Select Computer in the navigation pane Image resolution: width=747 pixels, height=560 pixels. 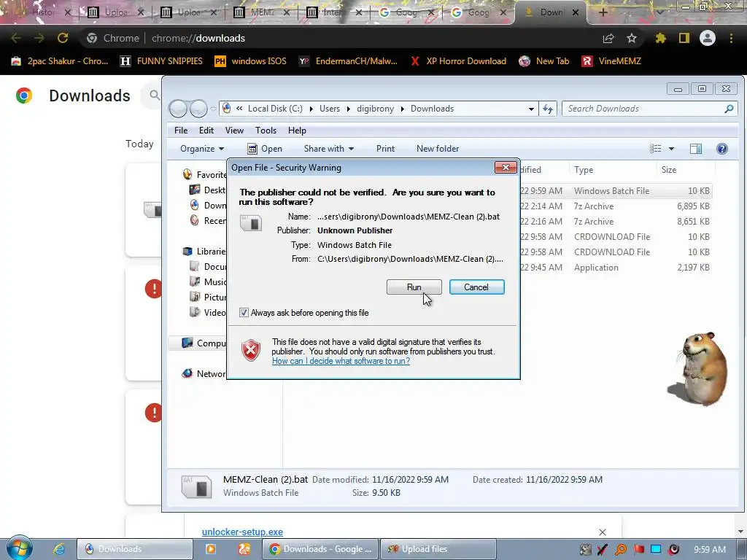(204, 343)
